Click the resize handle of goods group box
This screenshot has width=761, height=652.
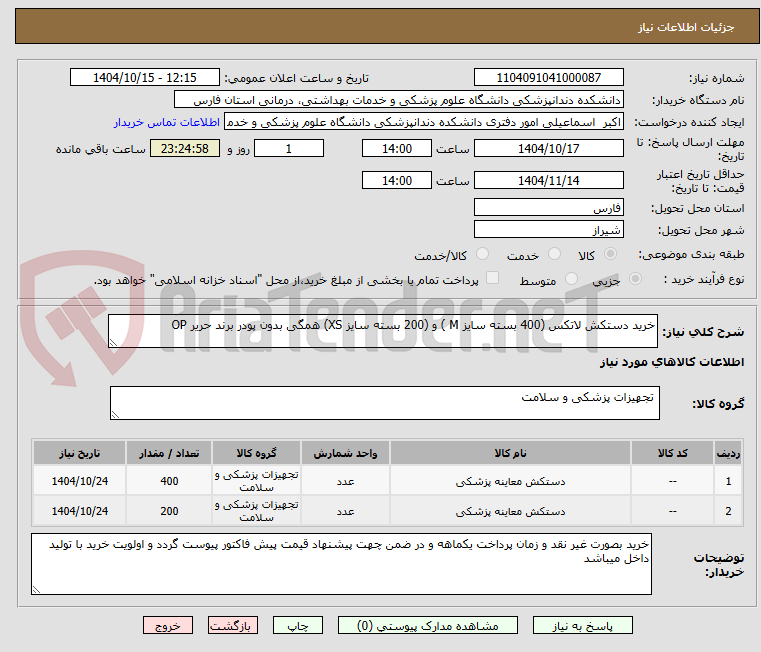pyautogui.click(x=116, y=414)
